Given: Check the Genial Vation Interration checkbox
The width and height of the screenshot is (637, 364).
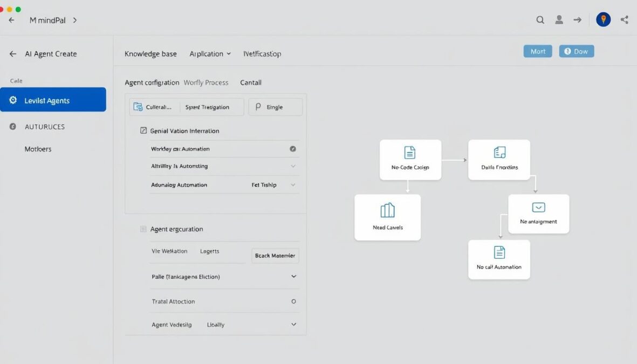Looking at the screenshot, I should tap(142, 131).
